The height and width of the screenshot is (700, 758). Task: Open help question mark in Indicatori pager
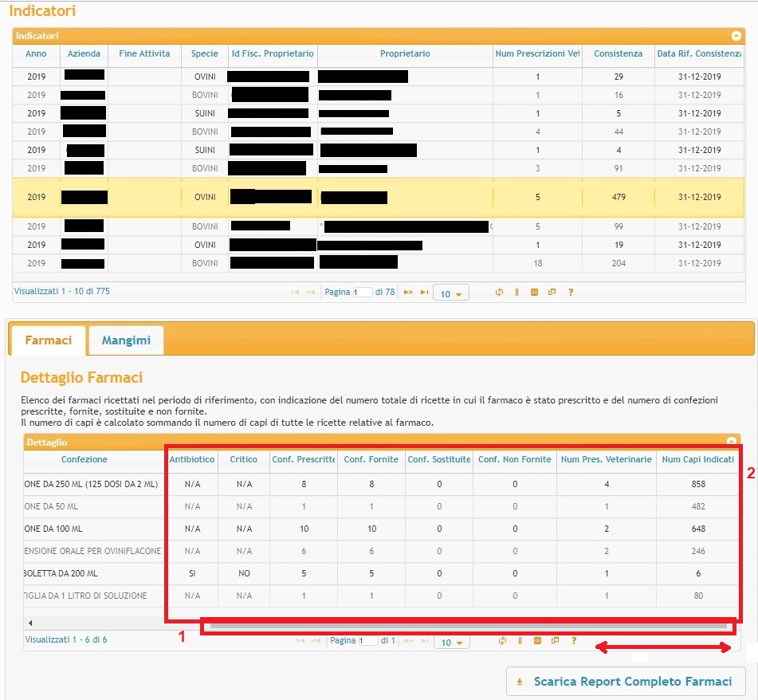pos(571,292)
